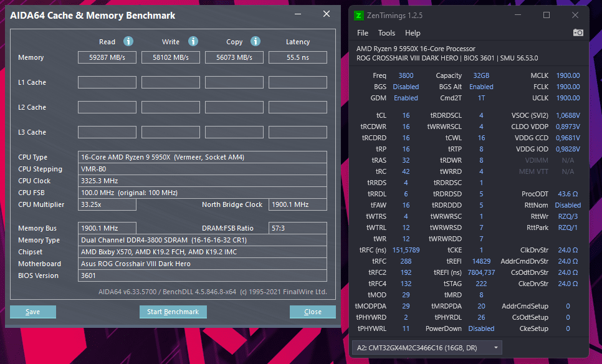Click the tREFI (ns) value 7804,737
This screenshot has width=602, height=364.
(481, 272)
